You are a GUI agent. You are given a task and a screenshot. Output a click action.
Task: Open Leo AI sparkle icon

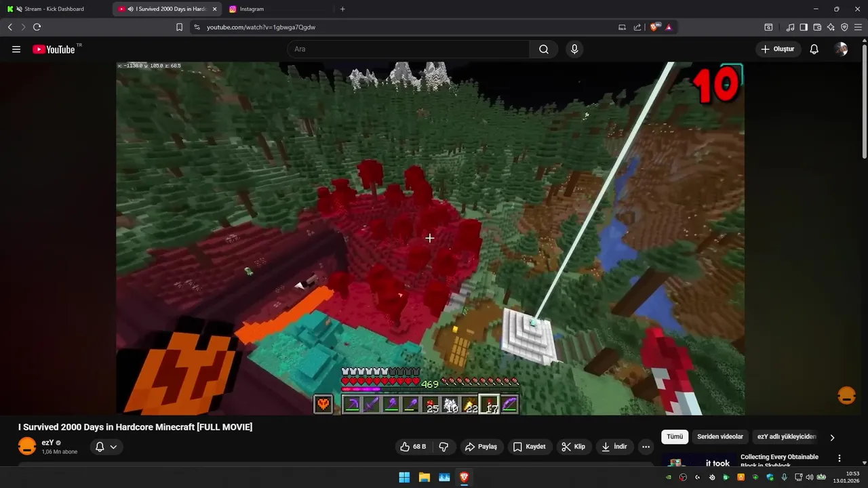pos(831,27)
